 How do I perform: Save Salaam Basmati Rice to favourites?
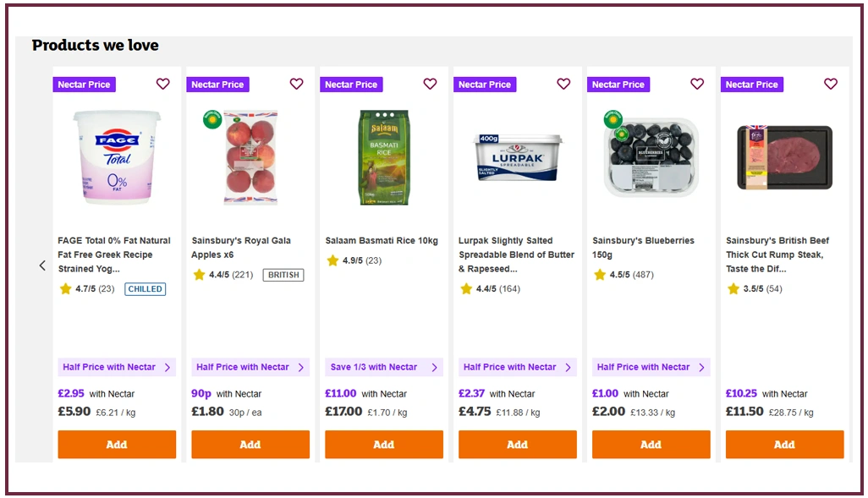[x=430, y=84]
